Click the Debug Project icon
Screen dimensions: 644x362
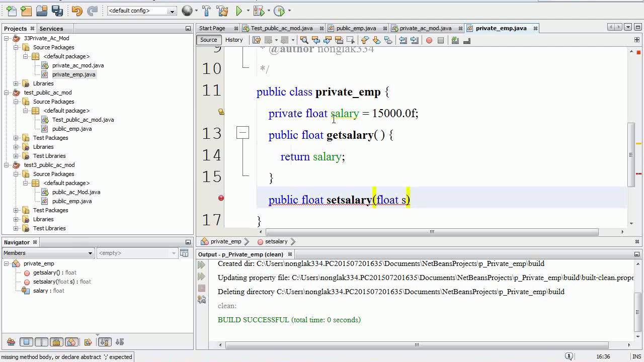pyautogui.click(x=258, y=11)
